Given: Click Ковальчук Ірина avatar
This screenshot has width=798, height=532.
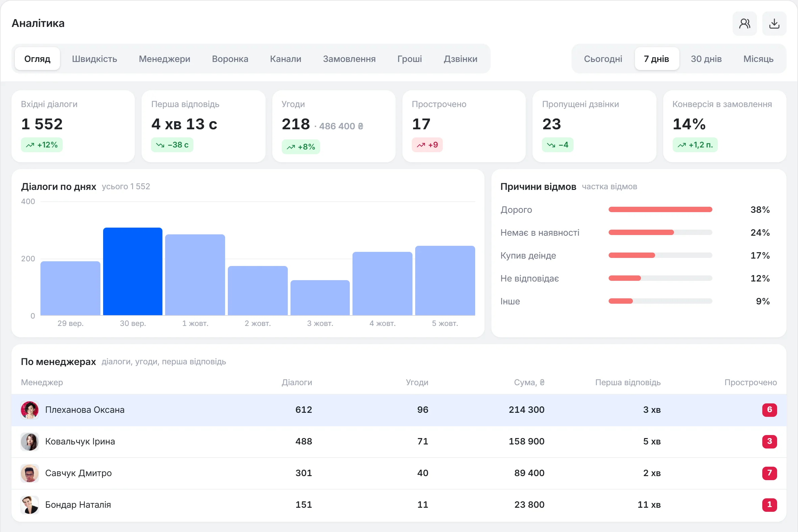Looking at the screenshot, I should (30, 441).
